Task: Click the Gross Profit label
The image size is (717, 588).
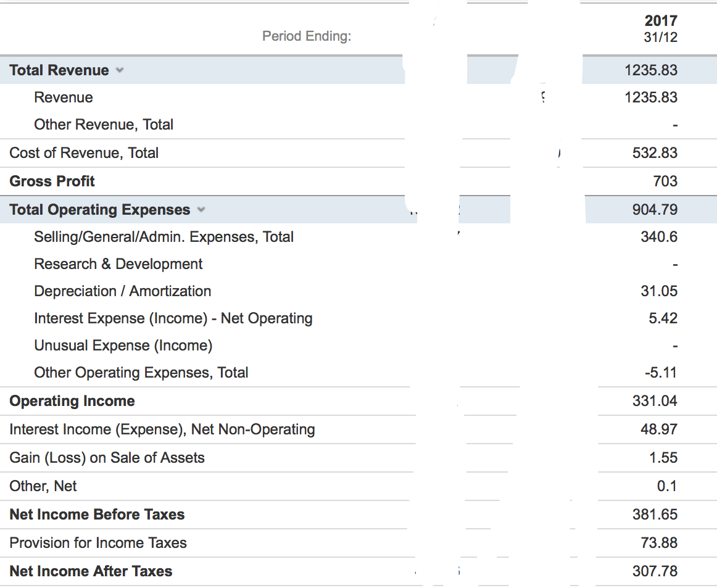Action: [52, 181]
